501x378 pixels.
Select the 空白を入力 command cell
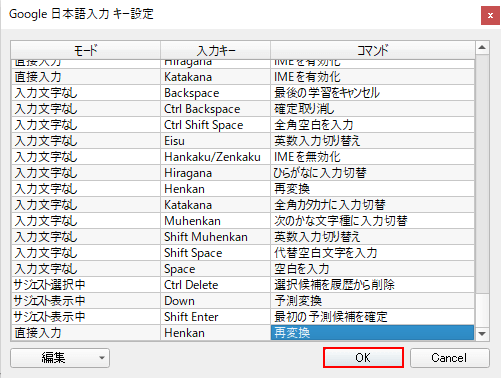[372, 269]
